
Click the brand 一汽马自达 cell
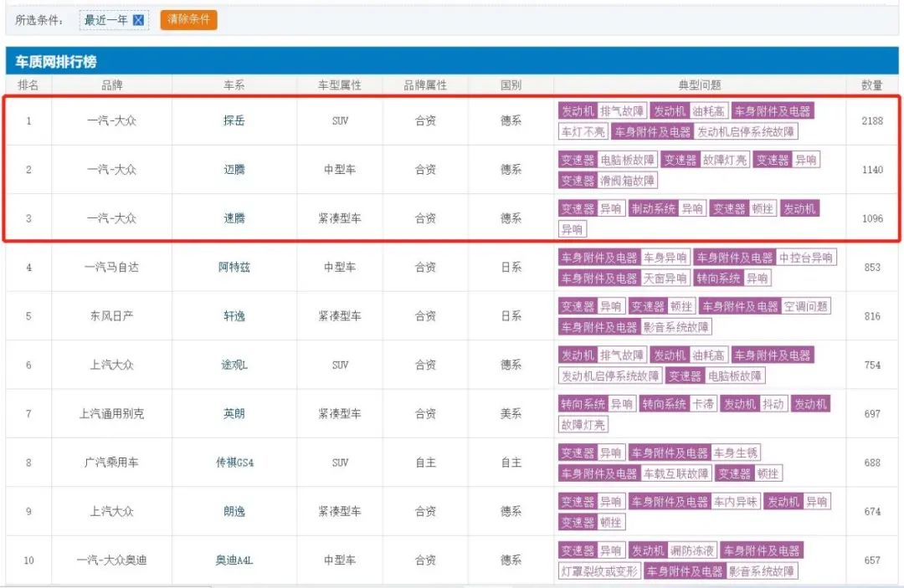tap(112, 267)
